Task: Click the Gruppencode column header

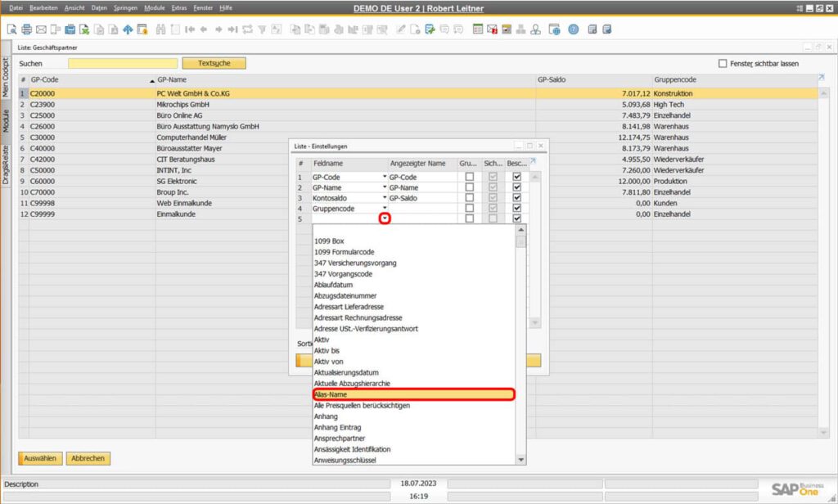Action: point(734,79)
